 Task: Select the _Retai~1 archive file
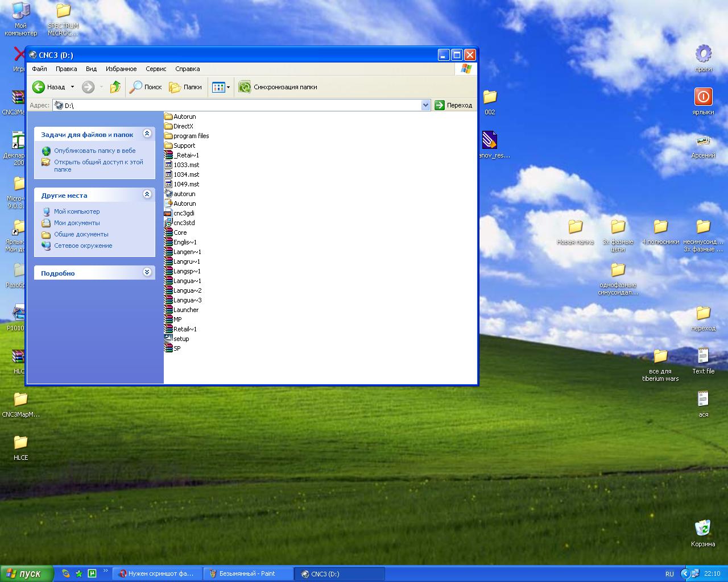[x=181, y=155]
